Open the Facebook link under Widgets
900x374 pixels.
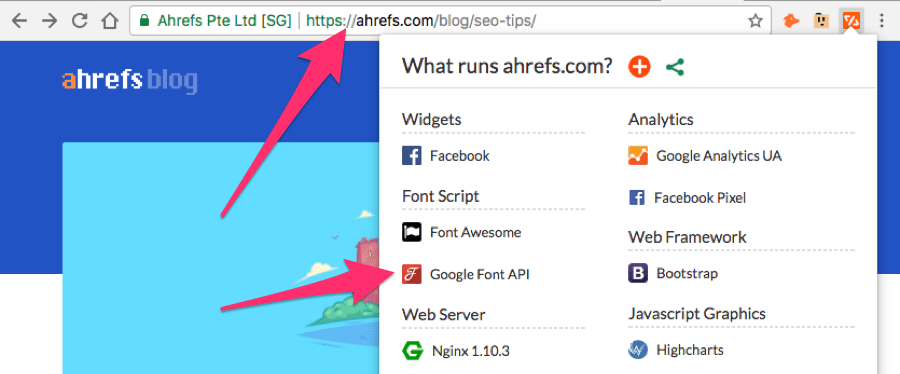tap(460, 155)
